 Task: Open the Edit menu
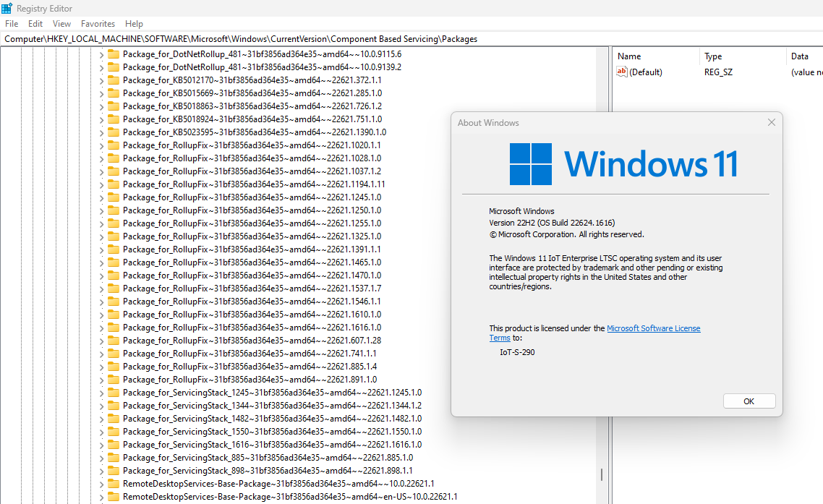point(35,24)
